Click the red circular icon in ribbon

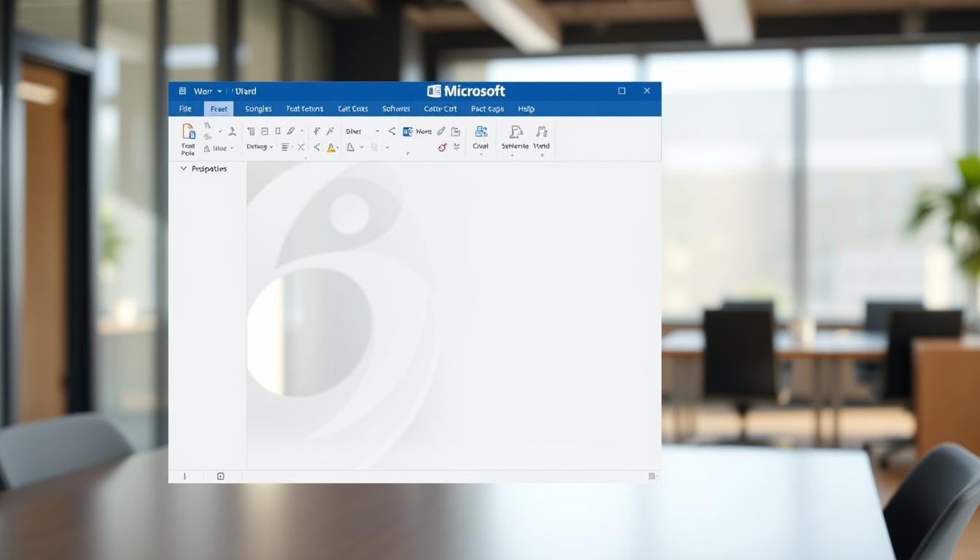[x=442, y=147]
